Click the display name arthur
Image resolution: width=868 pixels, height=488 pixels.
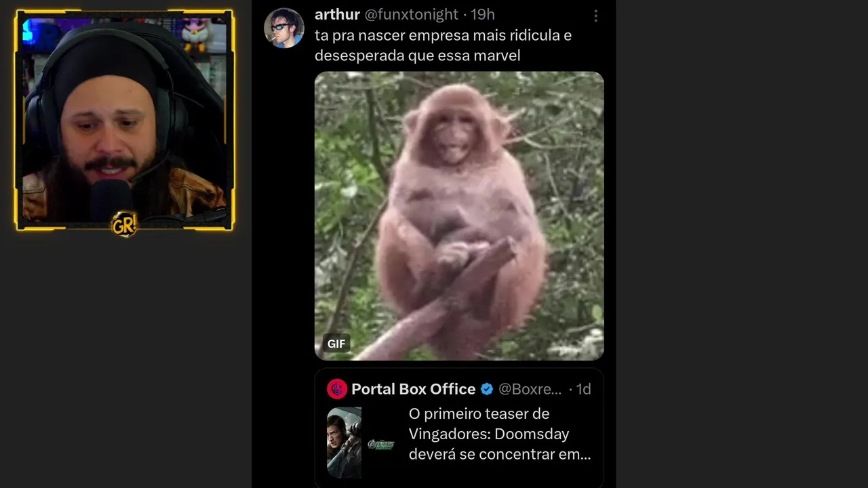click(x=337, y=14)
